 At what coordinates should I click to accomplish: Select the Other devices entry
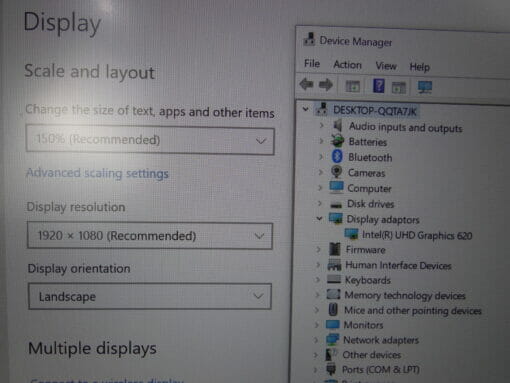pos(372,355)
